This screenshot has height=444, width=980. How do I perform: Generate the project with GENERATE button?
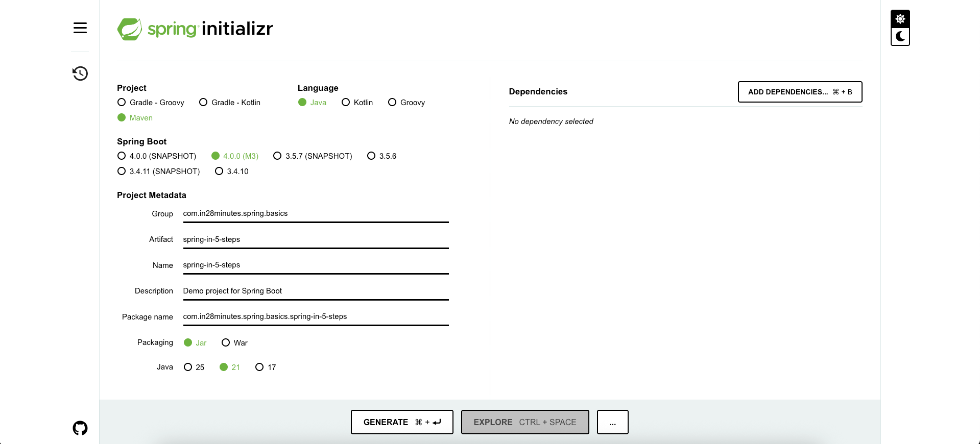pos(402,422)
